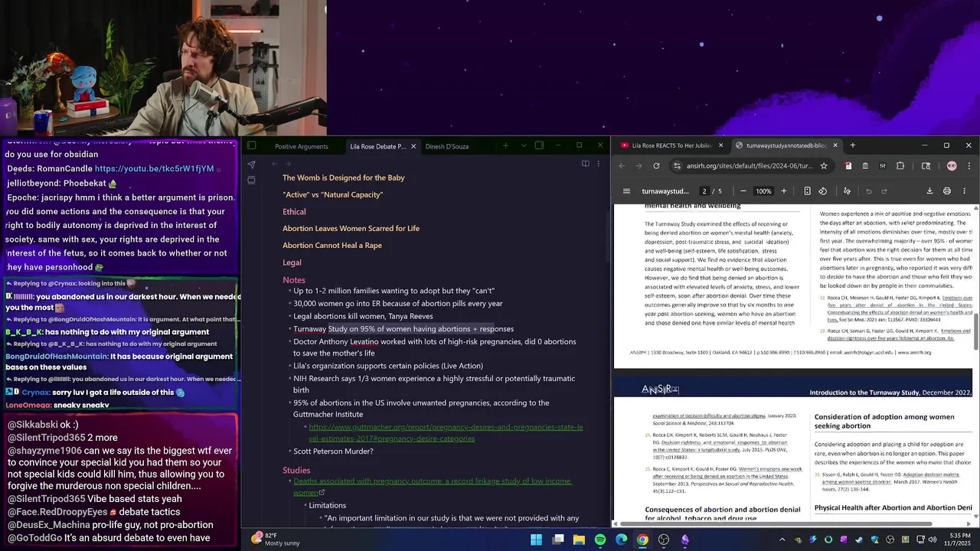Click Obsidian stacked-cards ribbon icon

click(251, 181)
